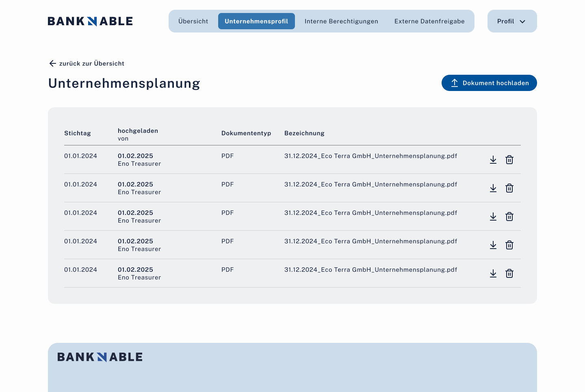585x392 pixels.
Task: Delete the third row's document
Action: pyautogui.click(x=509, y=217)
